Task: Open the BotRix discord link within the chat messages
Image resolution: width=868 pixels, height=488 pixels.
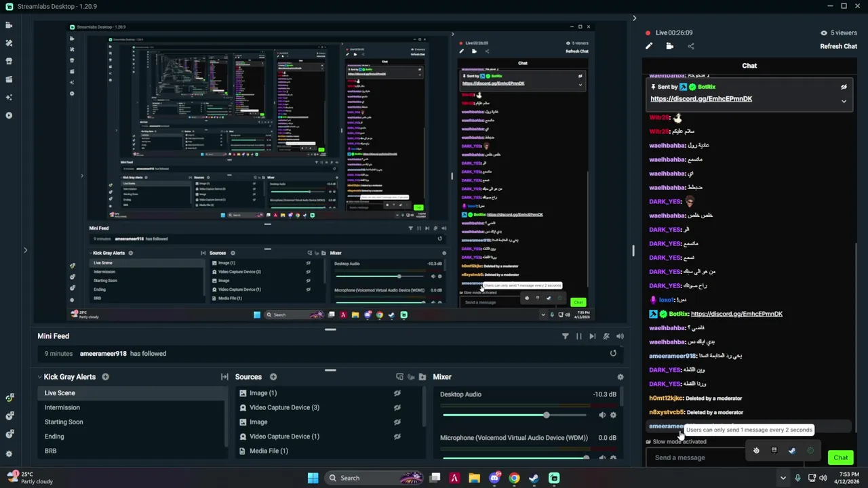Action: click(736, 314)
